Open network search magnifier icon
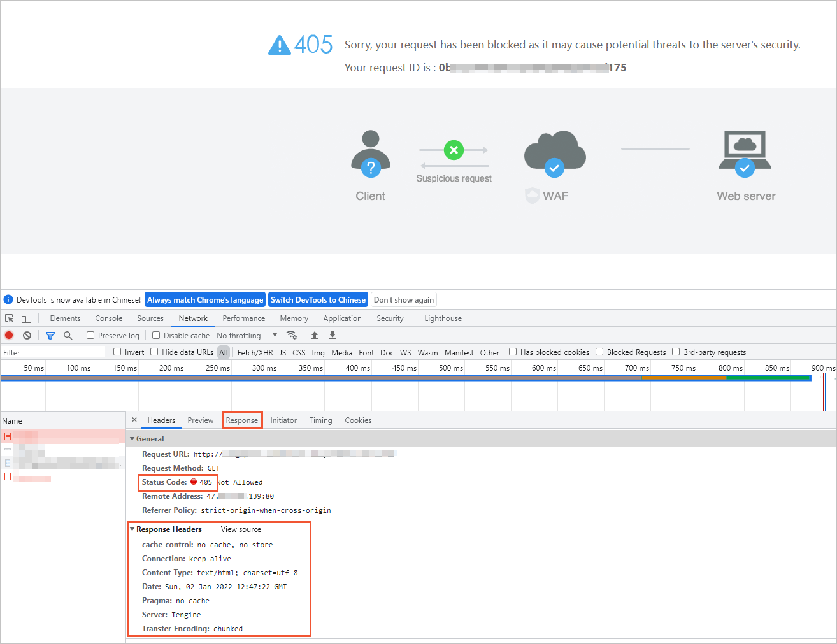This screenshot has width=837, height=644. coord(68,335)
